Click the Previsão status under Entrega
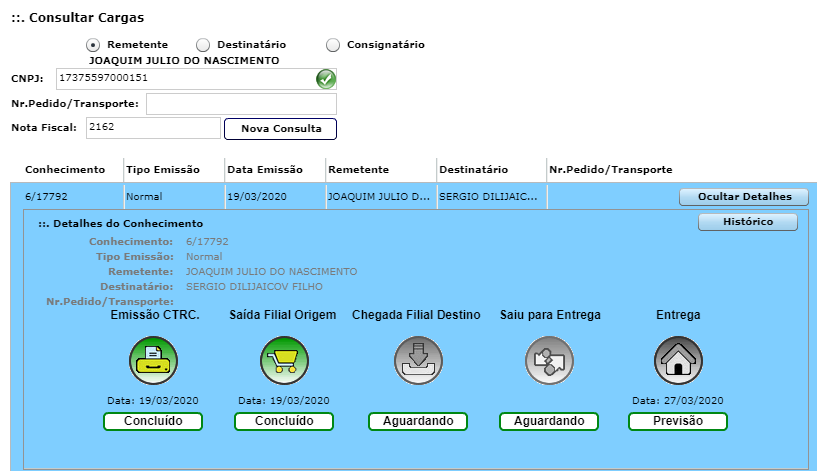 pyautogui.click(x=678, y=421)
